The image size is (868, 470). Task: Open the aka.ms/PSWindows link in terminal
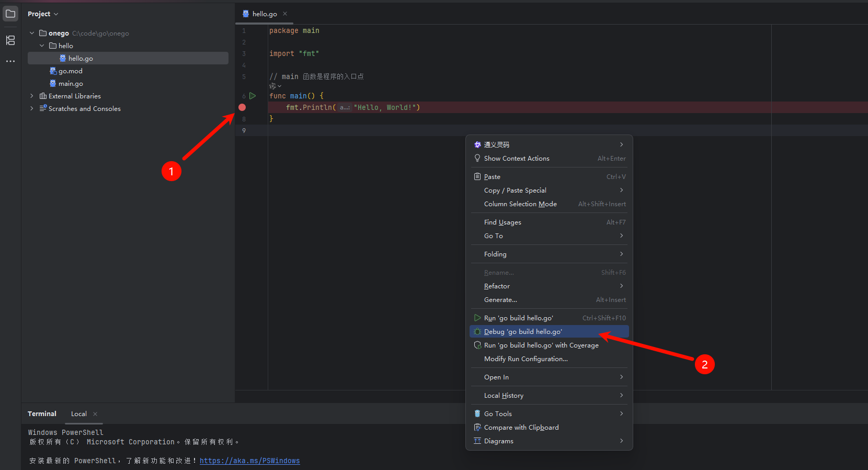[x=249, y=461]
